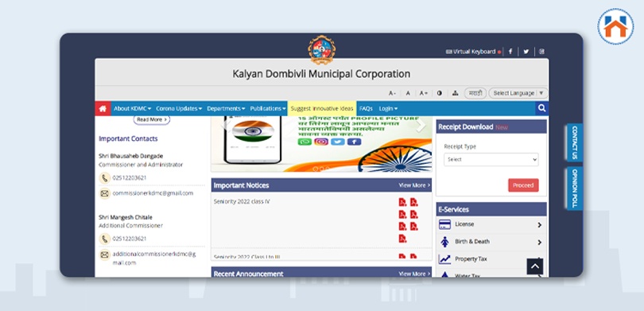
Task: Click the Birth & Death service text
Action: pos(472,242)
